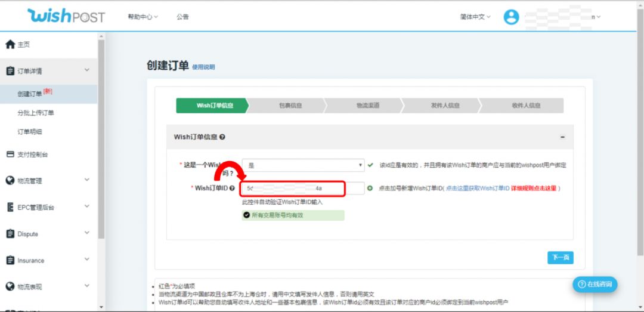Open 公告 in the top navigation
Viewport: 644px width, 312px height.
pos(183,17)
